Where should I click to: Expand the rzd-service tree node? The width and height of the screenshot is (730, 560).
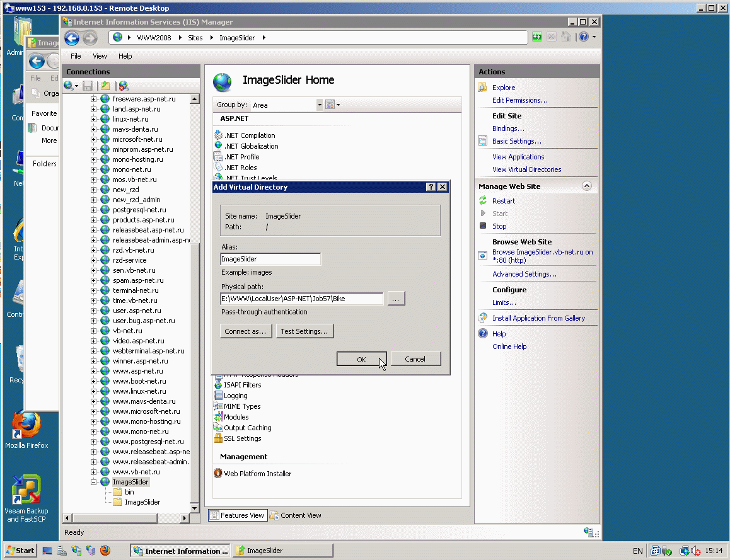[93, 260]
